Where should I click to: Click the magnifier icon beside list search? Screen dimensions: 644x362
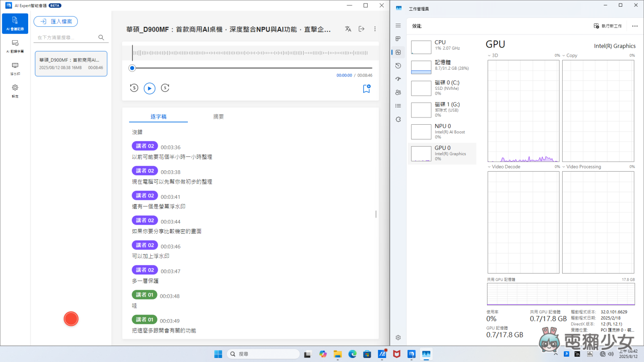[x=102, y=38]
